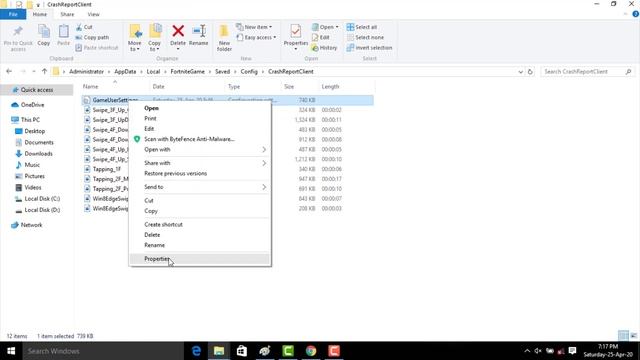Click the Search Windows taskbar box
The height and width of the screenshot is (360, 640).
103,351
